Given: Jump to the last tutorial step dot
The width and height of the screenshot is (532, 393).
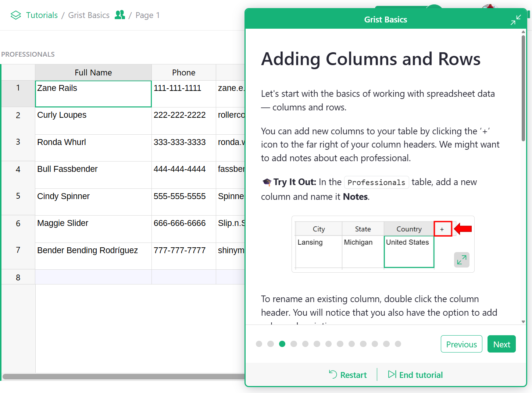Looking at the screenshot, I should pyautogui.click(x=398, y=344).
